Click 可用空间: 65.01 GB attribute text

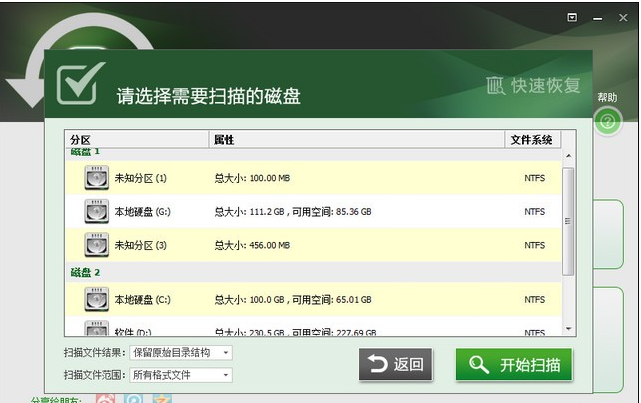click(x=332, y=300)
